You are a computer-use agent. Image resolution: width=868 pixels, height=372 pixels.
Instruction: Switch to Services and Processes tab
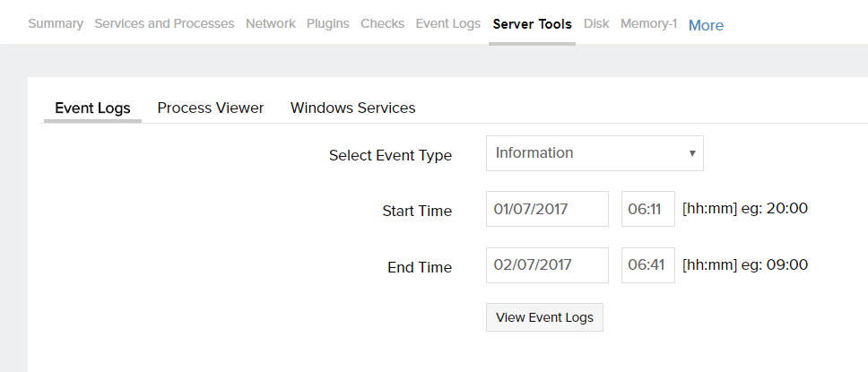164,24
